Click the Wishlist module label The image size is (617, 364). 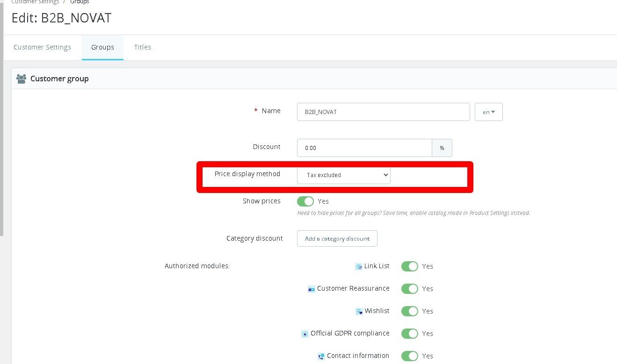pos(377,311)
